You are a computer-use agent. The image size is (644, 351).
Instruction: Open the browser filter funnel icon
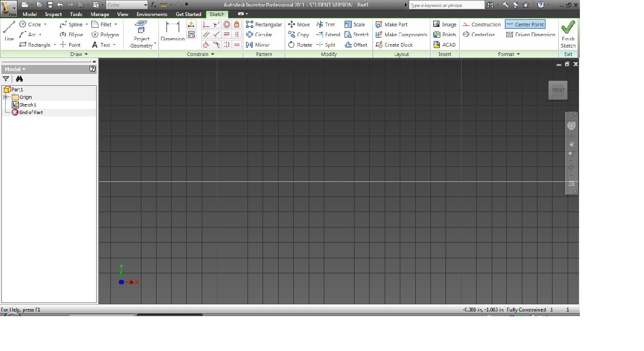tap(6, 79)
